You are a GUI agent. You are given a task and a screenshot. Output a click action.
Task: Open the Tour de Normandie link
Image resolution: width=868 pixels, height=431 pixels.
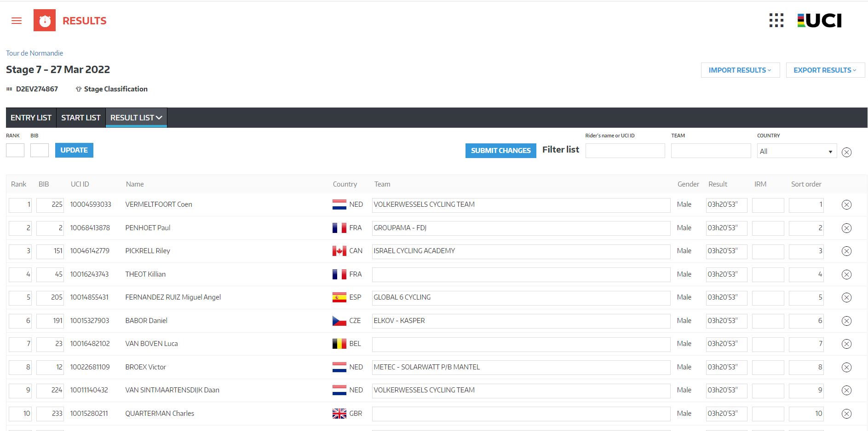(34, 53)
